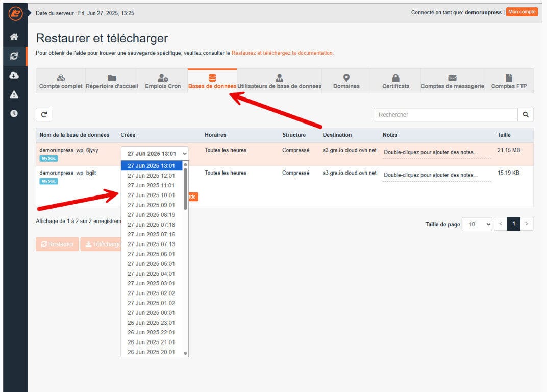The image size is (547, 392).
Task: Select 26 Jun 2025 22:01 from list
Action: 151,332
